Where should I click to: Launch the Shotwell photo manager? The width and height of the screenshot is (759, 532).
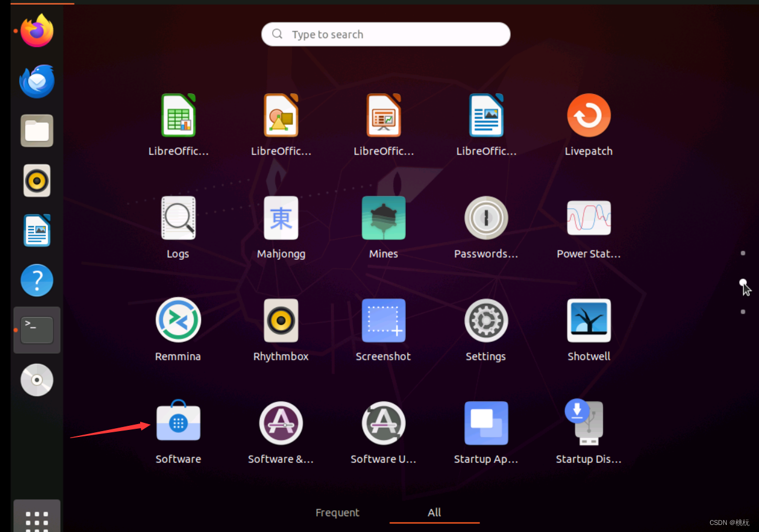[588, 320]
